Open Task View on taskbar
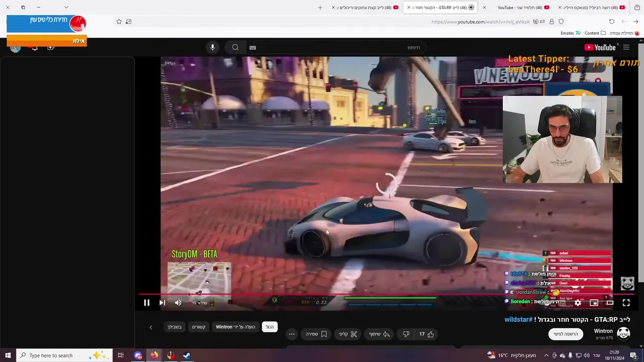The image size is (644, 362). tap(120, 355)
